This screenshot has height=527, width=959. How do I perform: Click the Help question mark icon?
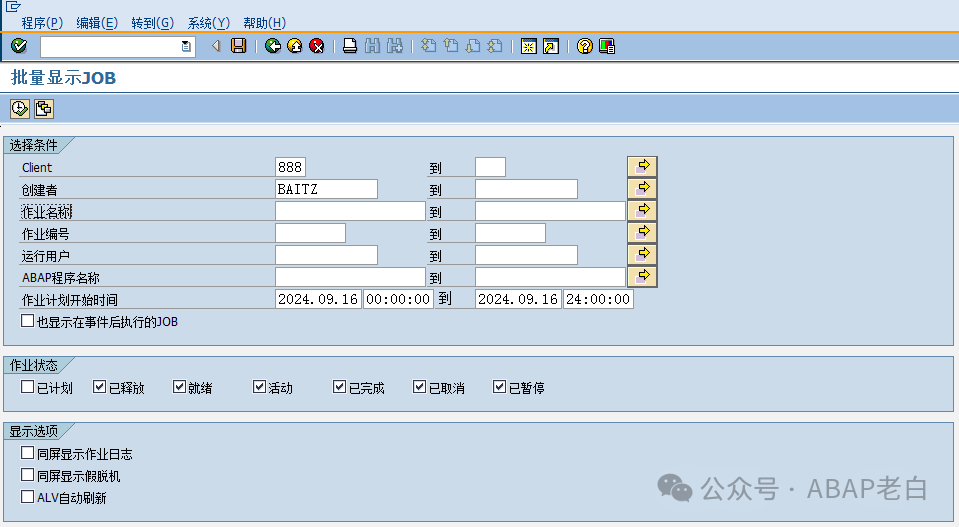click(x=585, y=46)
